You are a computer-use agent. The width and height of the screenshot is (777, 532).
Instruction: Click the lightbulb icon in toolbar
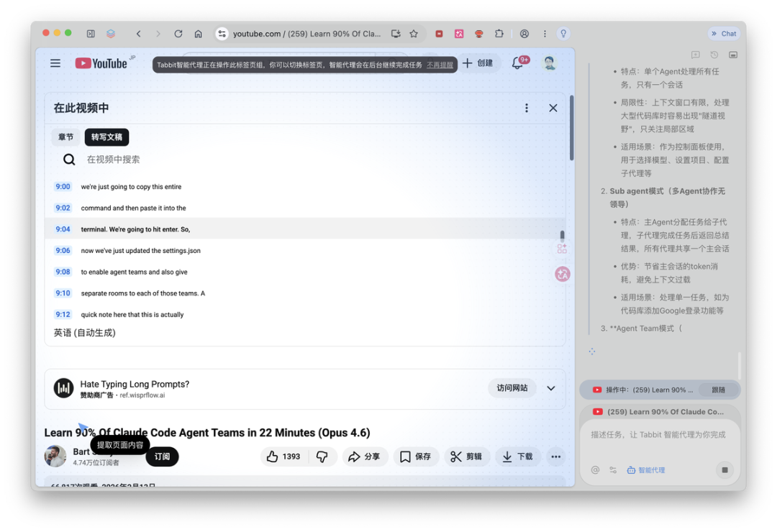coord(563,34)
